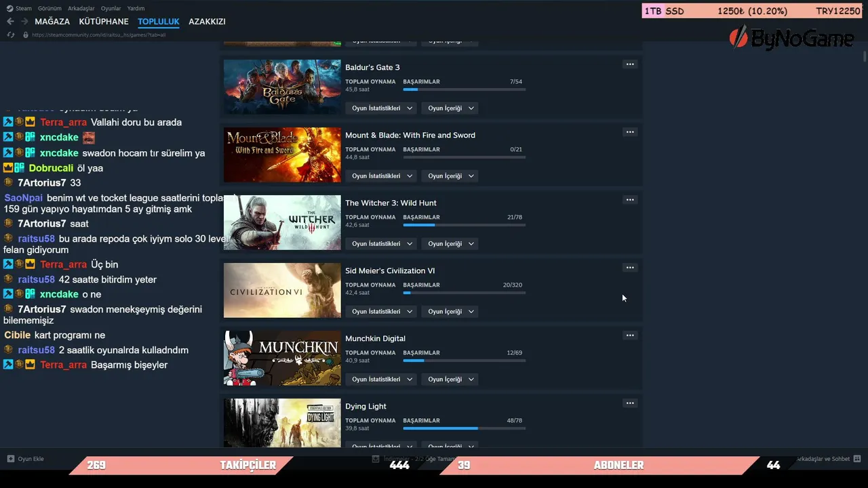Click Civilization VI achievements progress bar
868x488 pixels.
(x=465, y=293)
